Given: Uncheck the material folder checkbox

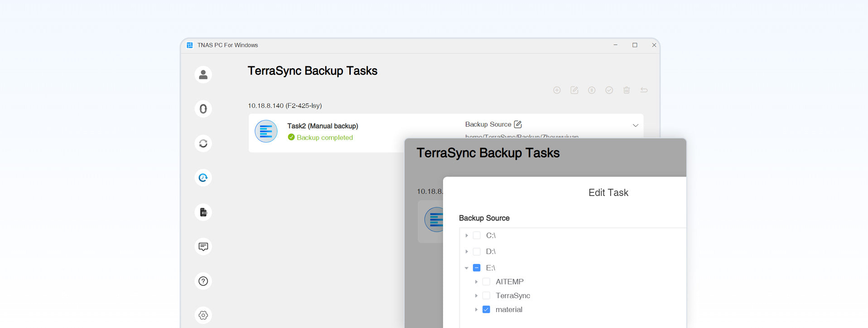Looking at the screenshot, I should click(486, 309).
